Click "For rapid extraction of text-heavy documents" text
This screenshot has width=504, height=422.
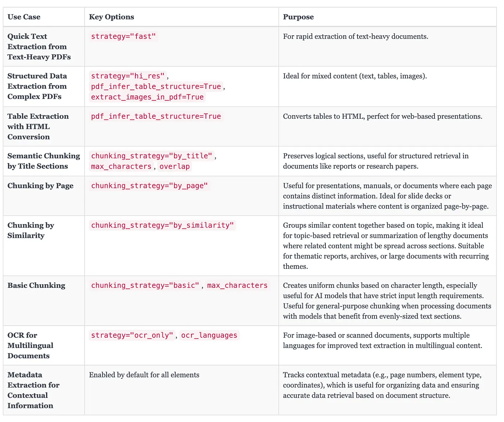click(355, 36)
